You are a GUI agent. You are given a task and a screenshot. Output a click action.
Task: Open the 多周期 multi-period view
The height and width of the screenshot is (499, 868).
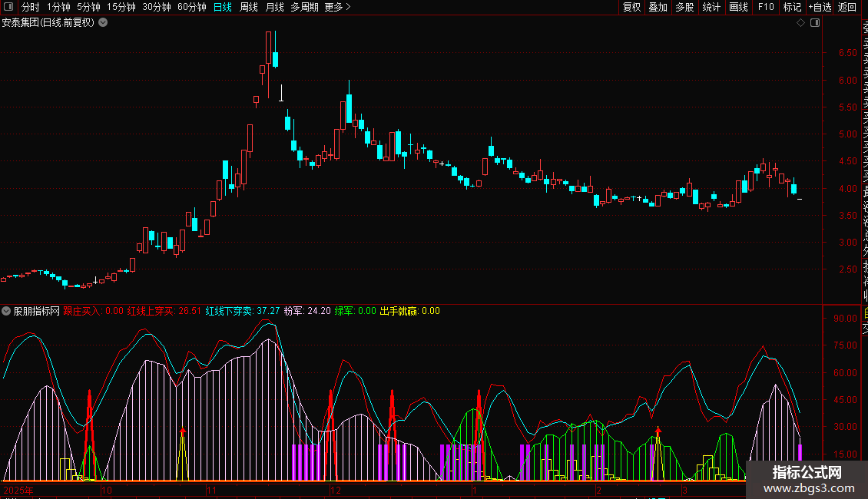pyautogui.click(x=304, y=7)
